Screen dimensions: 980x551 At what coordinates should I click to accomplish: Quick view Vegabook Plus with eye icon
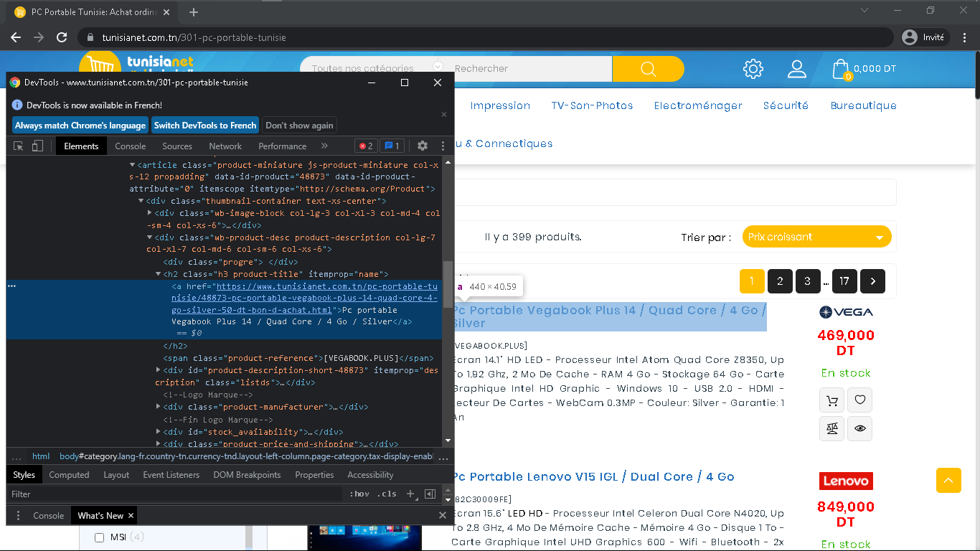pos(859,428)
